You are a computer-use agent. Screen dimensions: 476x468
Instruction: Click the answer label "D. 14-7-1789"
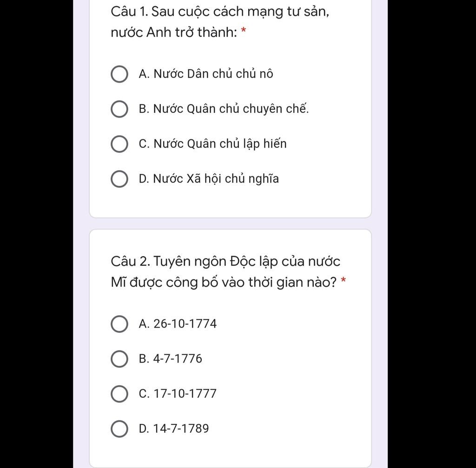click(174, 428)
